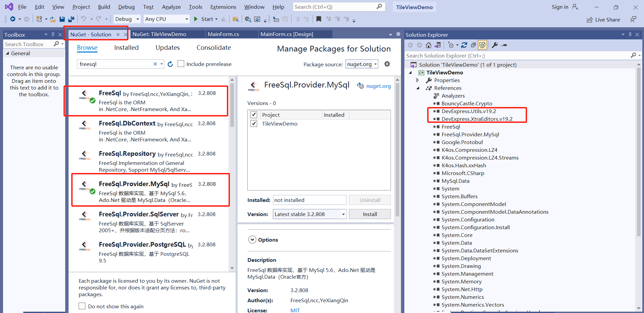Open the Extensions menu
The image size is (644, 313).
[x=223, y=7]
